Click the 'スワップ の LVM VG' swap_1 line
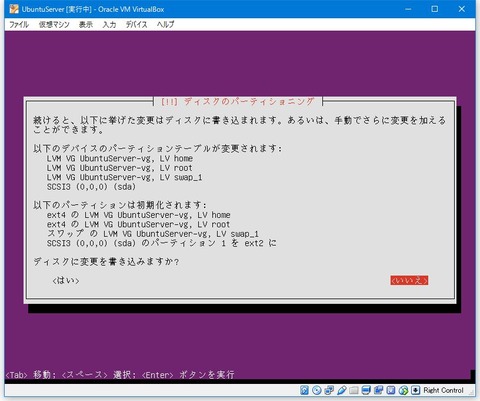480x401 pixels. pyautogui.click(x=153, y=234)
